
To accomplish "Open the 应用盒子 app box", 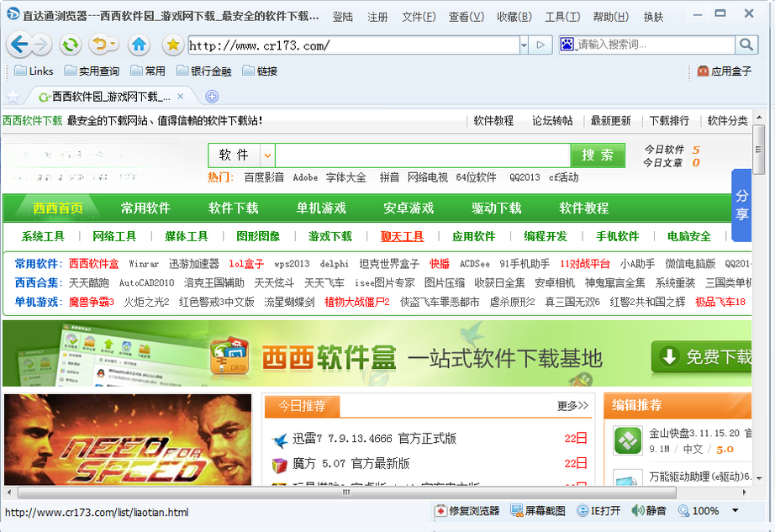I will 724,71.
